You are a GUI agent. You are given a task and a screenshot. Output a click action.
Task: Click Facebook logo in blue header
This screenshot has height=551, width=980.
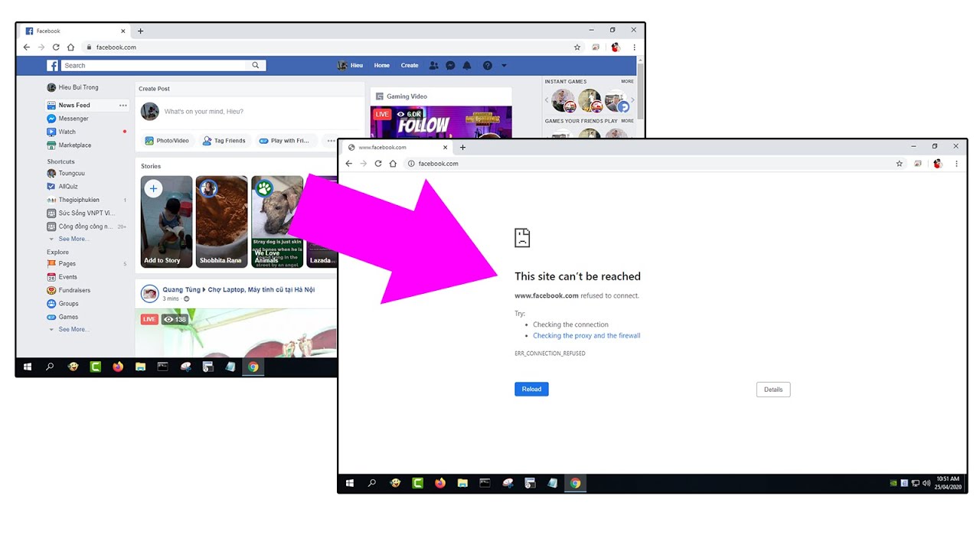(x=53, y=66)
